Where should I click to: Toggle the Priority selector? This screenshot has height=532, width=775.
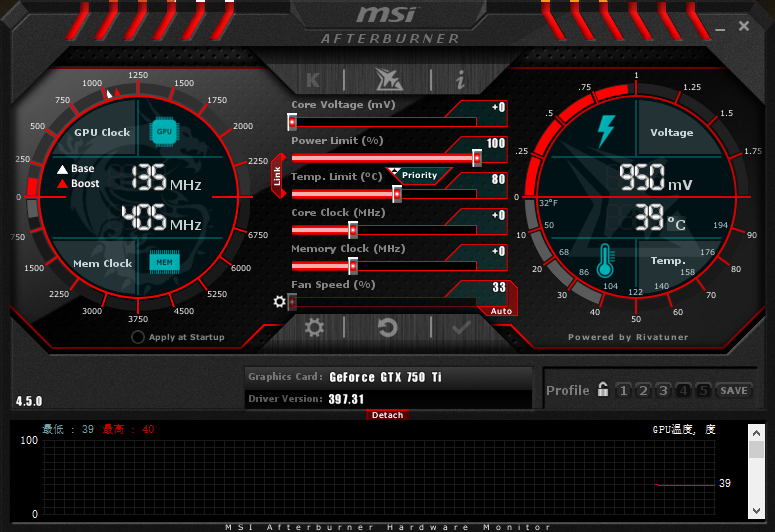pos(419,175)
